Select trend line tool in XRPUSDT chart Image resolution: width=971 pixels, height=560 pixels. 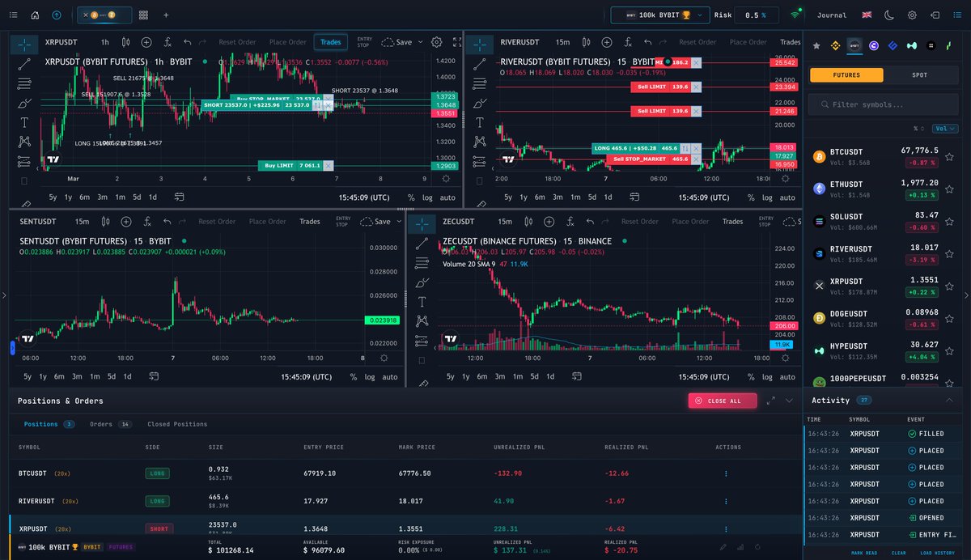pos(24,62)
